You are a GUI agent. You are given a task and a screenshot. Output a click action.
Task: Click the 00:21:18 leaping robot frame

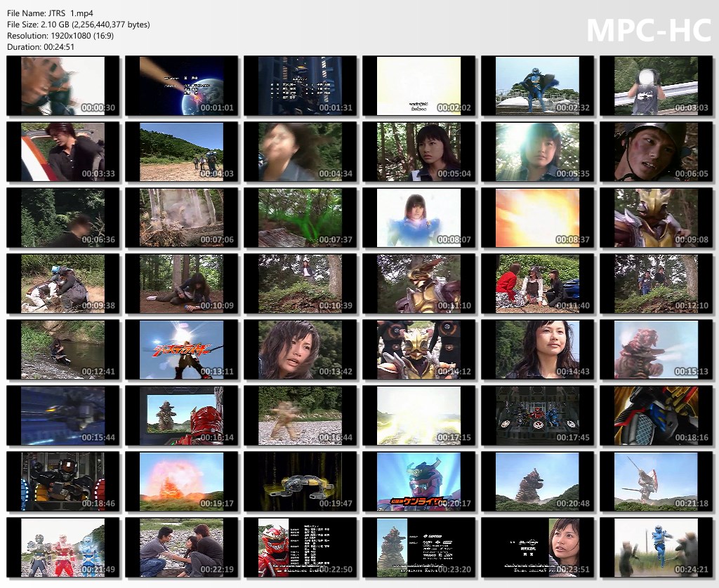657,481
